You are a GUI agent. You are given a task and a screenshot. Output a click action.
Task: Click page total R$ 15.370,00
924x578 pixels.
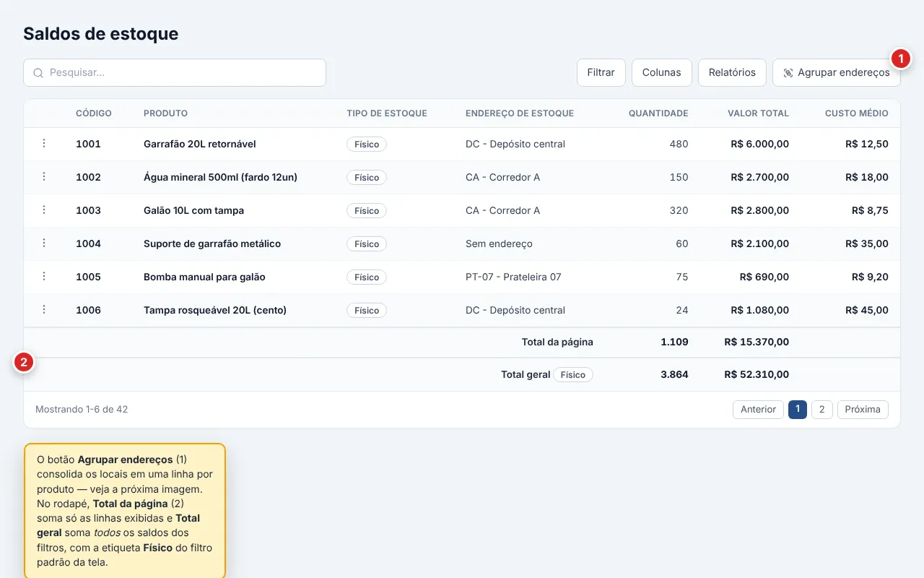click(757, 342)
